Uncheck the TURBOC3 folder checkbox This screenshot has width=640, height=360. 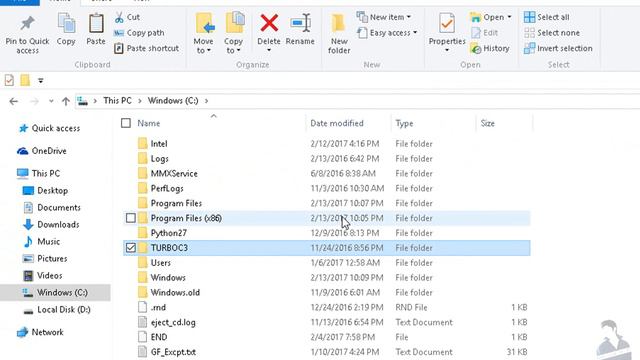[x=131, y=248]
